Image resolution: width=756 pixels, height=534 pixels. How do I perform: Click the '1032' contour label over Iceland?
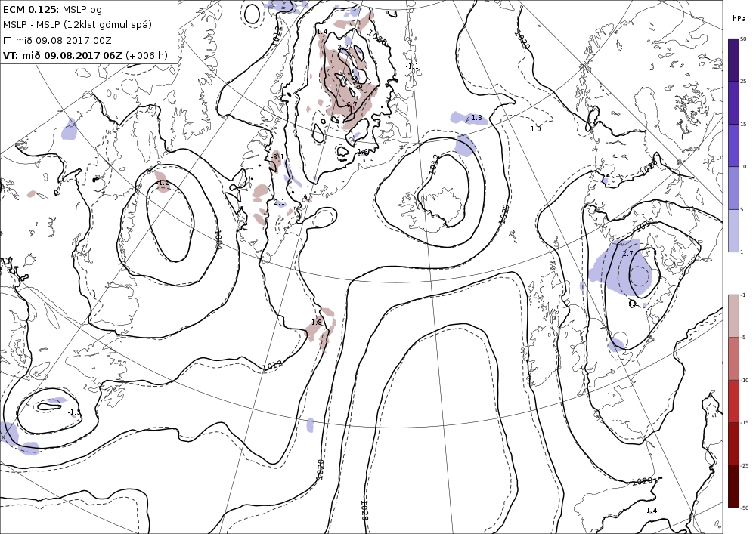click(x=434, y=165)
